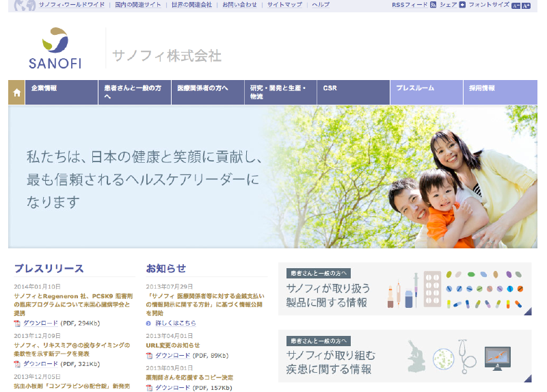Screen dimensions: 547x392
Task: Download the 89Kb notice PDF
Action: [x=172, y=356]
